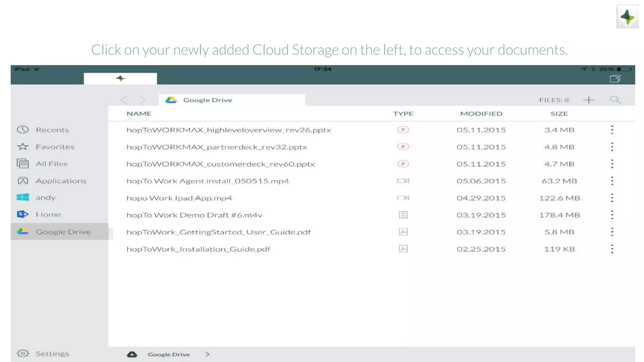
Task: Open hopTo Work Agent install_050515.mp4
Action: coord(208,181)
